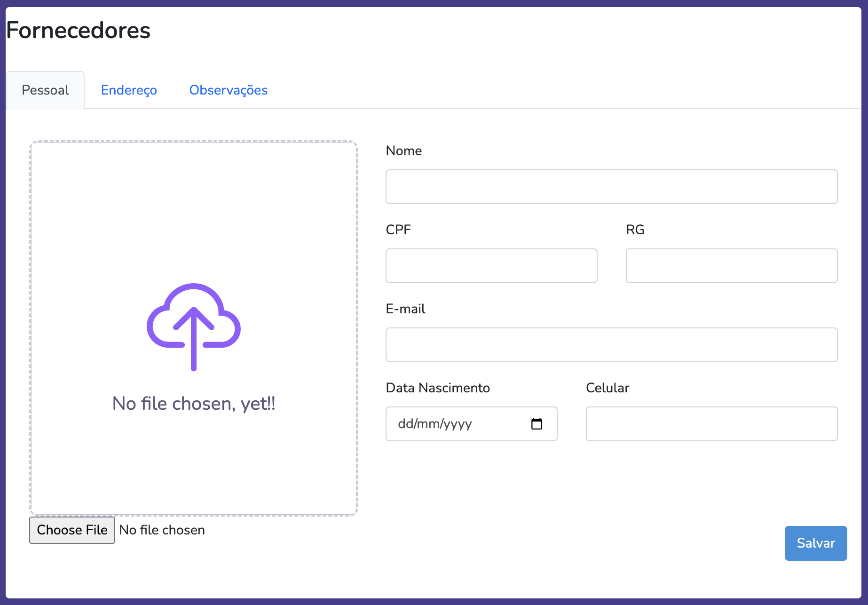
Task: Open the Observações tab
Action: click(x=228, y=90)
